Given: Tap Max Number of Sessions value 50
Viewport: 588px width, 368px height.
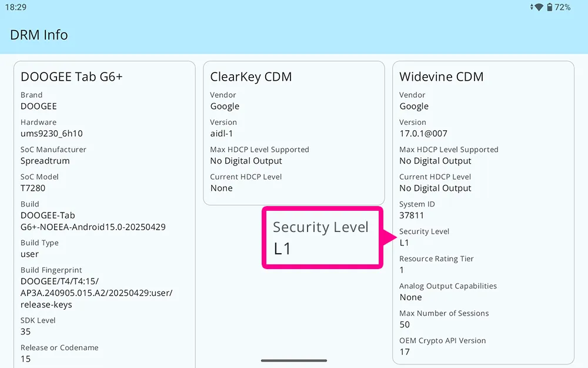Looking at the screenshot, I should click(x=405, y=324).
